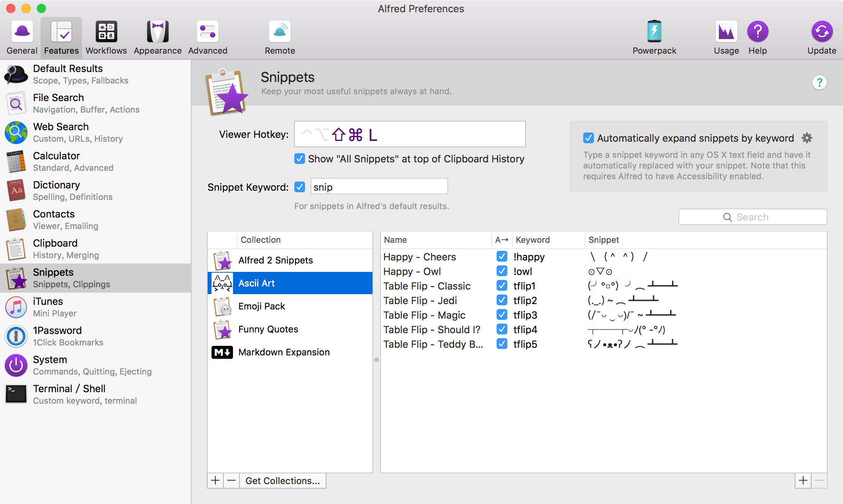Click Get Collections button

click(x=282, y=481)
